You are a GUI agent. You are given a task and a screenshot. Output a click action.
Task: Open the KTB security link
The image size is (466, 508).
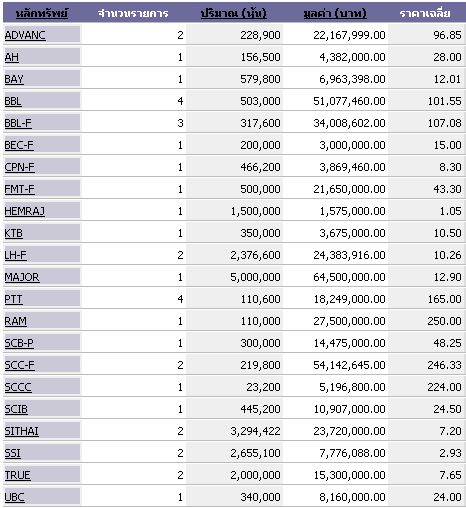[14, 233]
